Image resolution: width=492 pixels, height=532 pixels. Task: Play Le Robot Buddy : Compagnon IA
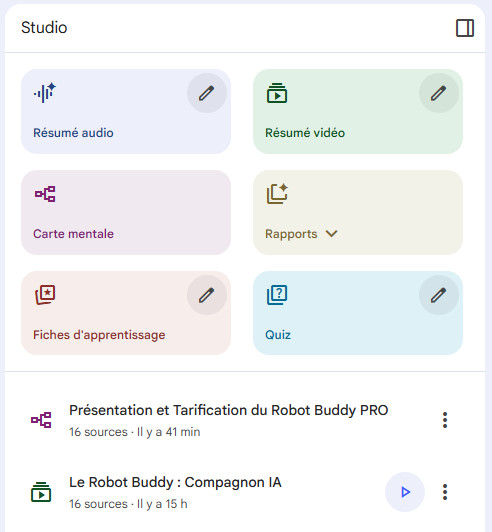405,492
